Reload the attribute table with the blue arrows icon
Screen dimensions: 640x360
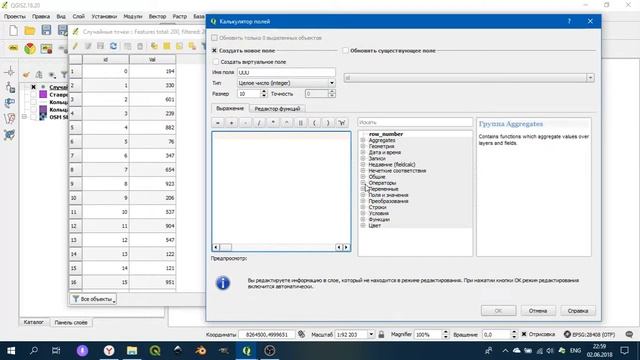113,46
